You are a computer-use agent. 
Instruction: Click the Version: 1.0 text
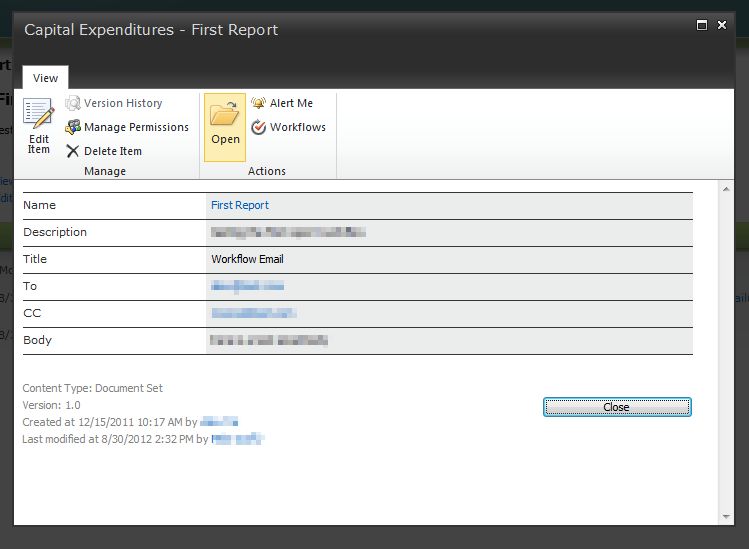click(51, 405)
